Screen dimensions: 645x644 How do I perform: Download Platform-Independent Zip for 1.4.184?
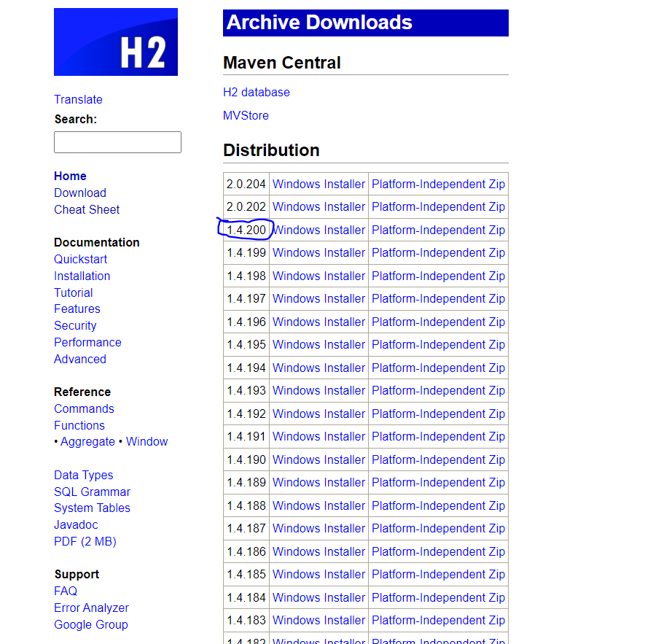click(x=439, y=597)
